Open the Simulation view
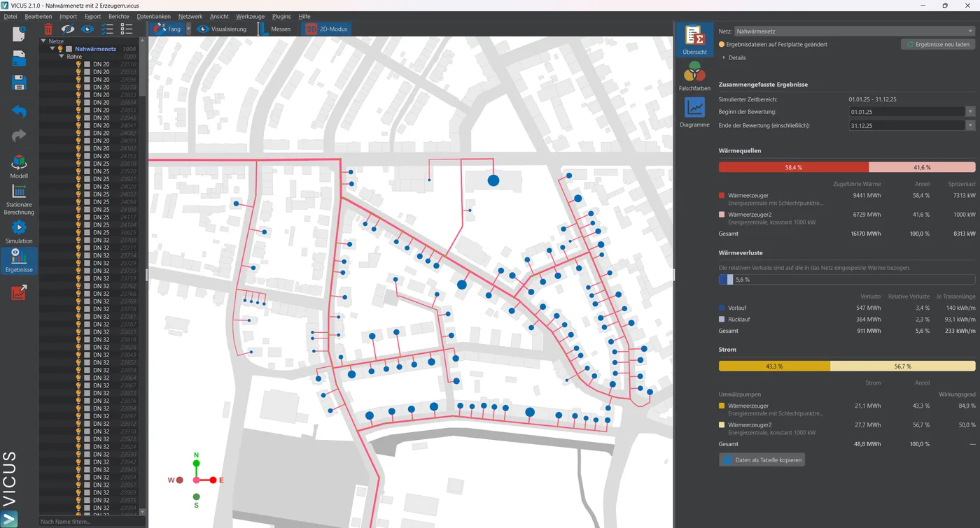 [x=19, y=232]
